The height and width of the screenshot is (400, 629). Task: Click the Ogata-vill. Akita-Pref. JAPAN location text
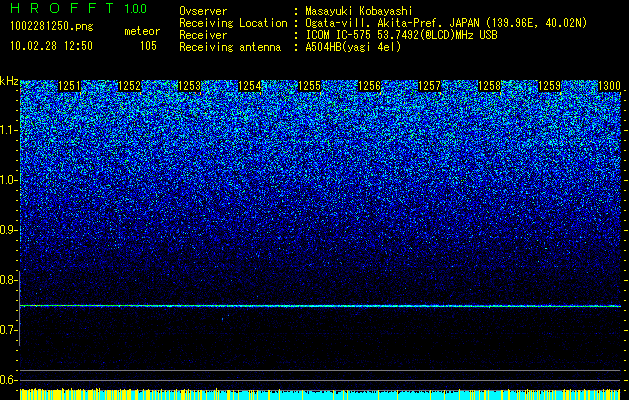(x=446, y=23)
